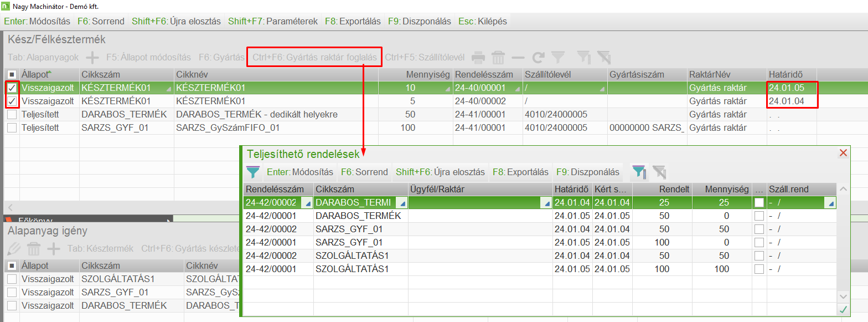This screenshot has height=322, width=868.
Task: Open dropdown arrow in selected Ügyfél/Raktár cell
Action: pos(547,204)
